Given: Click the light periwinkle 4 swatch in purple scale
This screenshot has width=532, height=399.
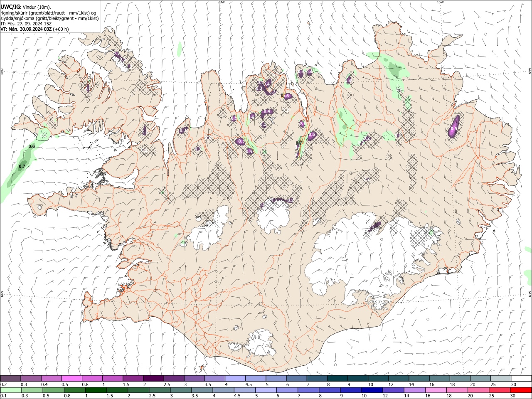Looking at the screenshot, I should pos(235,378).
